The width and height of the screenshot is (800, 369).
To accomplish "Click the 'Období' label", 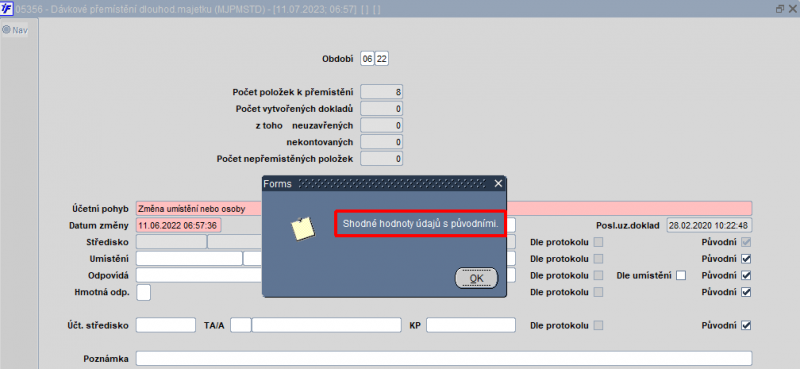I will 338,59.
